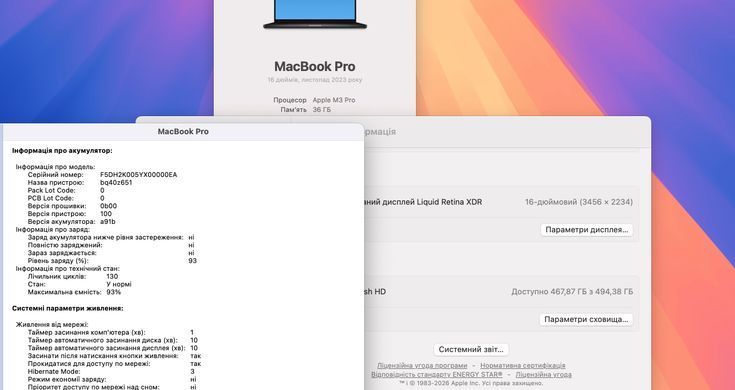Select cycle count value 130
735x390 pixels.
pyautogui.click(x=112, y=277)
